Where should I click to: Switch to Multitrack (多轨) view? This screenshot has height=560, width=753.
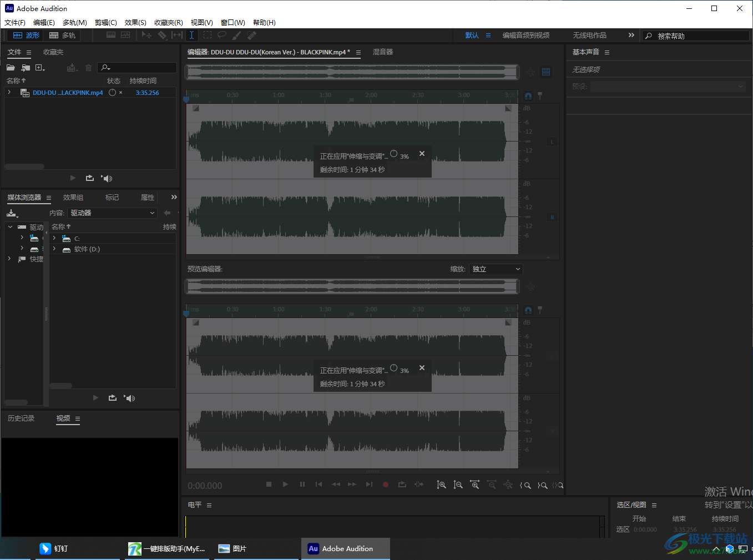63,35
